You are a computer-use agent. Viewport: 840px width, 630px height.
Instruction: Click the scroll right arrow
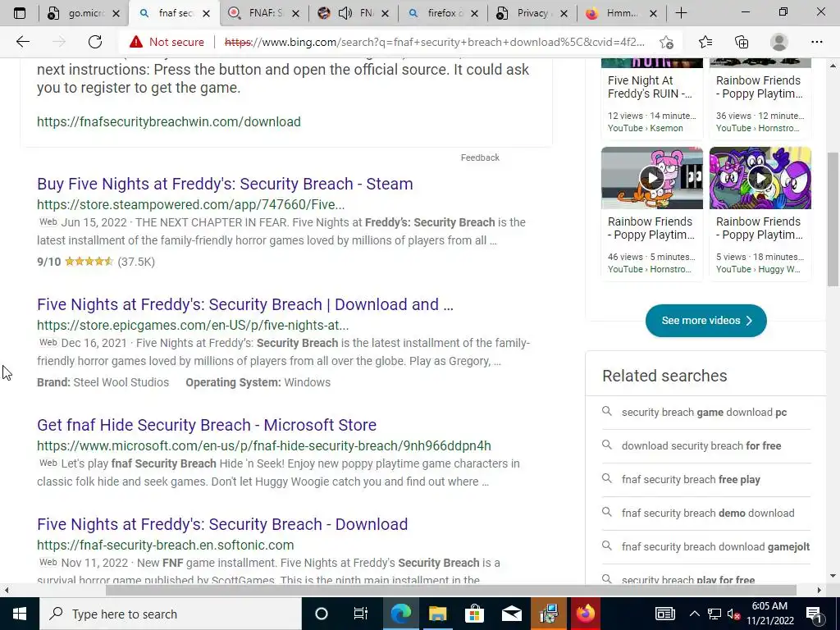tap(819, 591)
